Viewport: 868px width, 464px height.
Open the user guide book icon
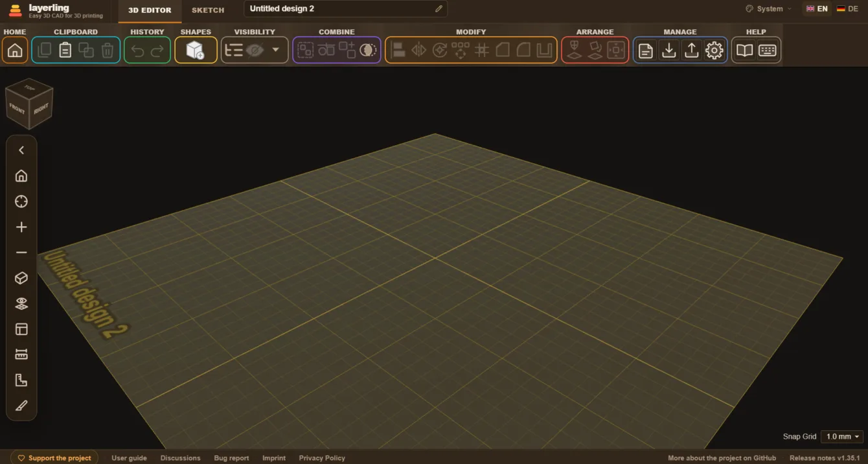pos(745,50)
